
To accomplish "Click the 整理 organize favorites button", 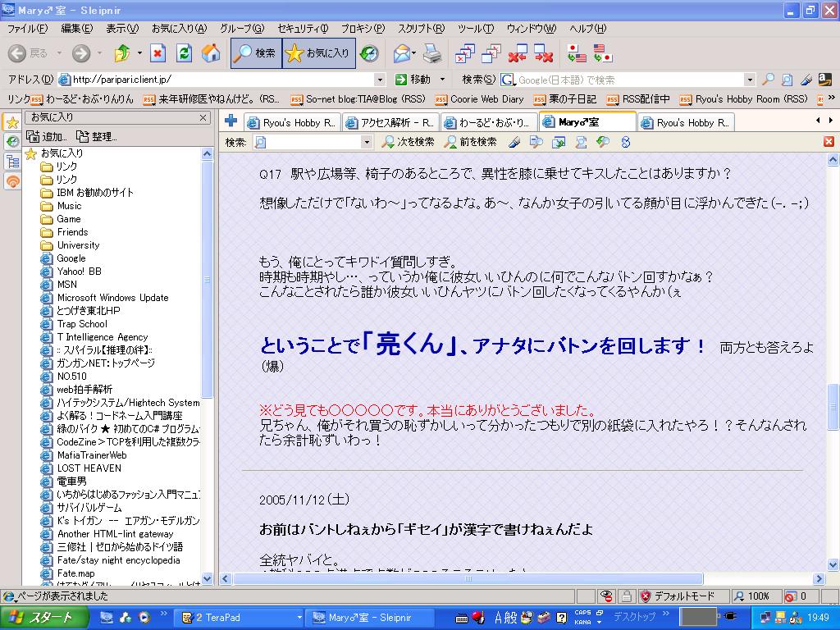I will click(x=96, y=137).
